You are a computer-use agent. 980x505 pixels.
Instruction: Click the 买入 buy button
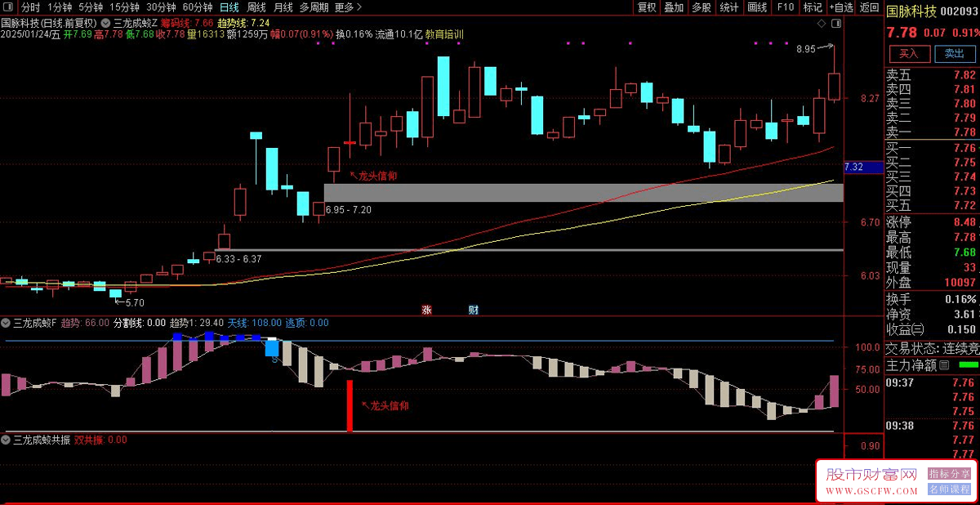pos(908,54)
